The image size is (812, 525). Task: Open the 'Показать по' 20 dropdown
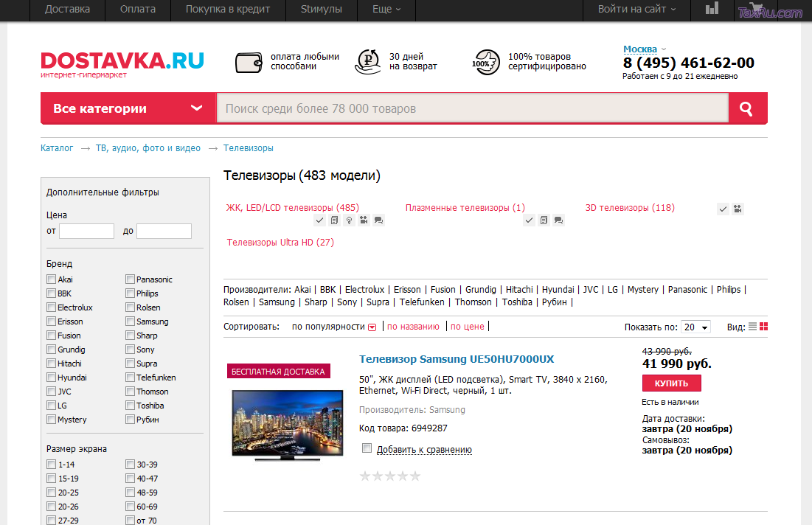(695, 327)
